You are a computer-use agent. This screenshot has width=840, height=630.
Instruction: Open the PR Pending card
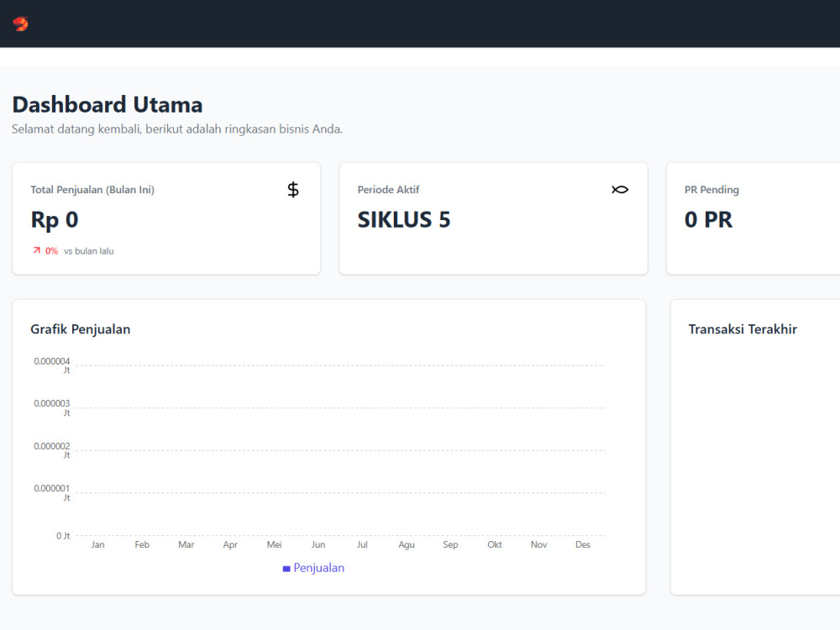tap(753, 218)
